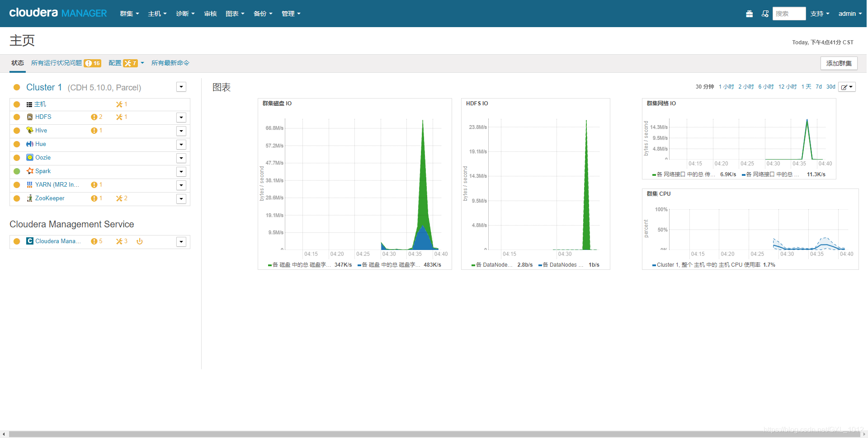Open Hive health warning badge
The width and height of the screenshot is (868, 438).
point(96,131)
